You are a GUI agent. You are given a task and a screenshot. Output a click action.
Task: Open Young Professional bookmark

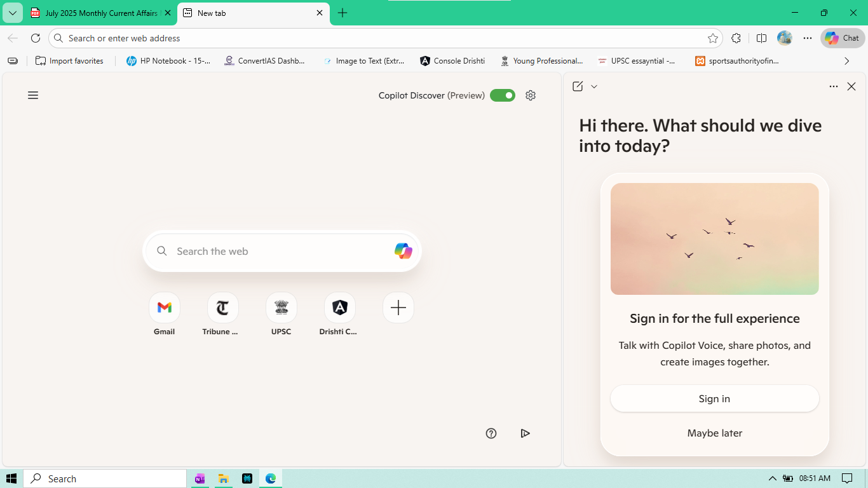[x=541, y=61]
